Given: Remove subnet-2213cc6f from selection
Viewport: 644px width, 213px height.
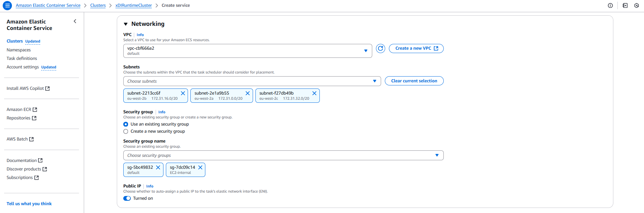Looking at the screenshot, I should pyautogui.click(x=183, y=93).
